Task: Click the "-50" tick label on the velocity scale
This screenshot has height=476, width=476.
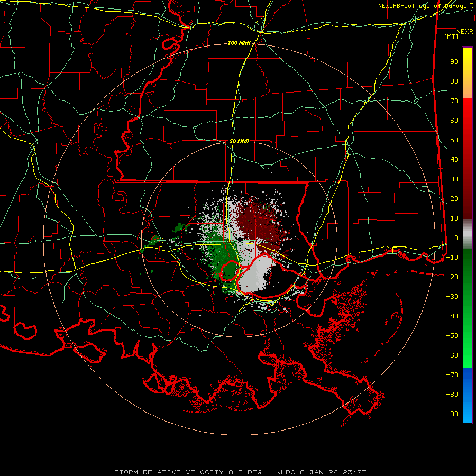Action: pyautogui.click(x=452, y=336)
